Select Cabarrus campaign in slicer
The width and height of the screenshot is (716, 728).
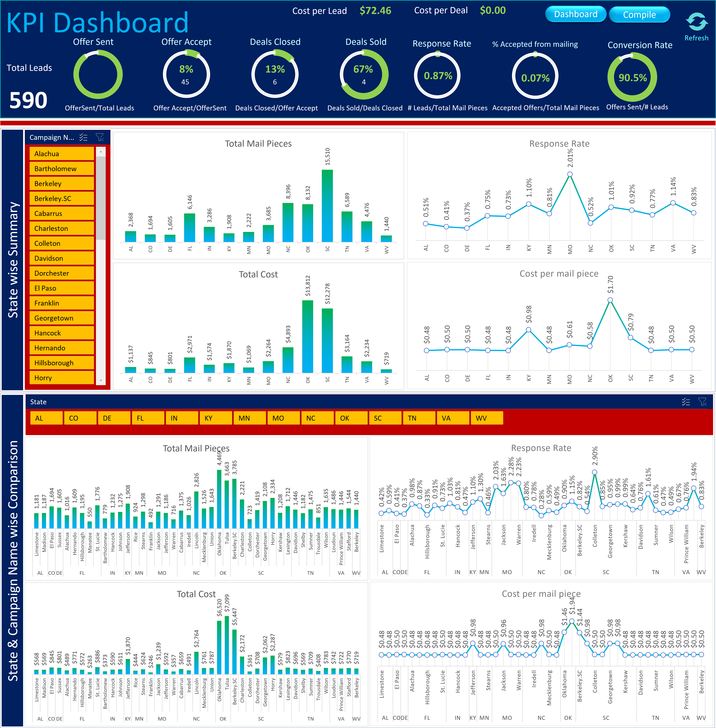[x=62, y=214]
